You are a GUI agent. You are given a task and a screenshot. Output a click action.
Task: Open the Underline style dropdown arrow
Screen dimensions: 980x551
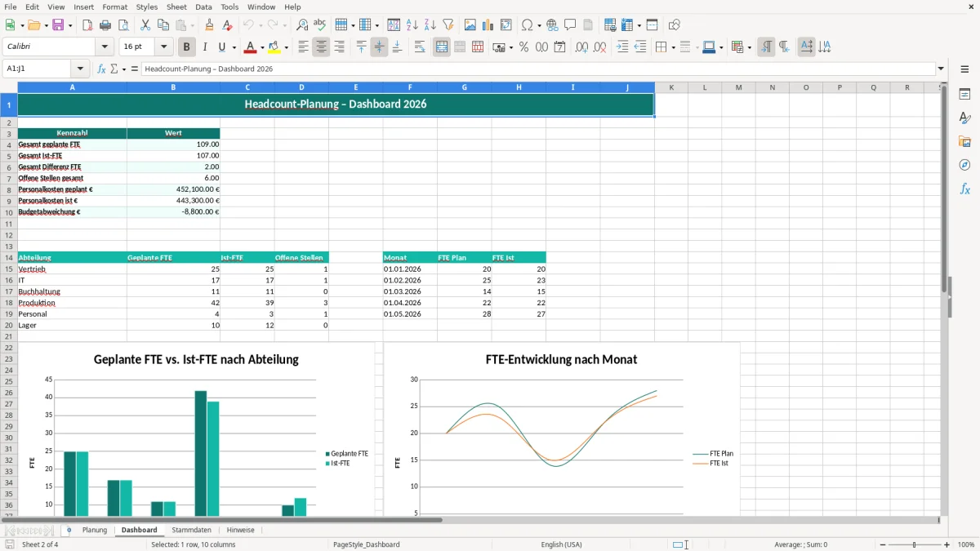point(234,47)
